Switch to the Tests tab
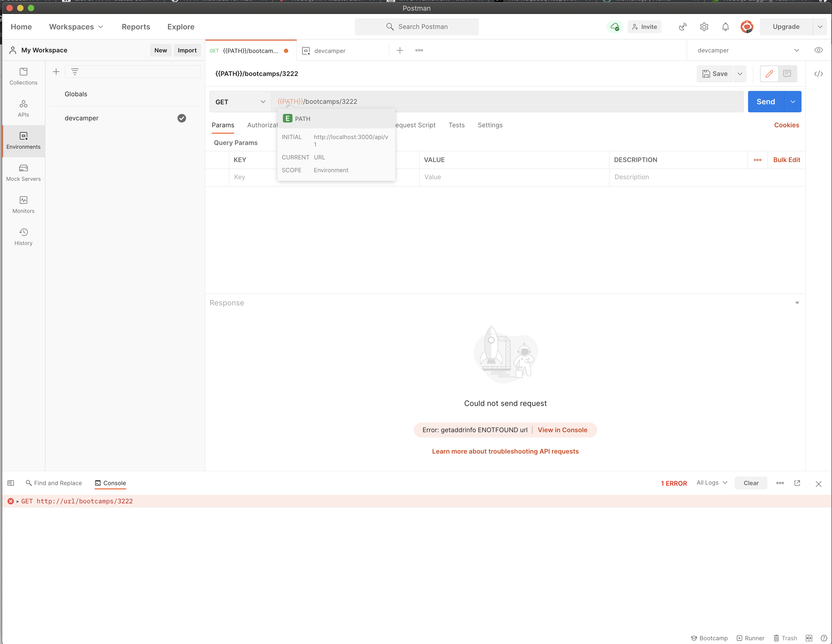The image size is (832, 644). [x=456, y=125]
